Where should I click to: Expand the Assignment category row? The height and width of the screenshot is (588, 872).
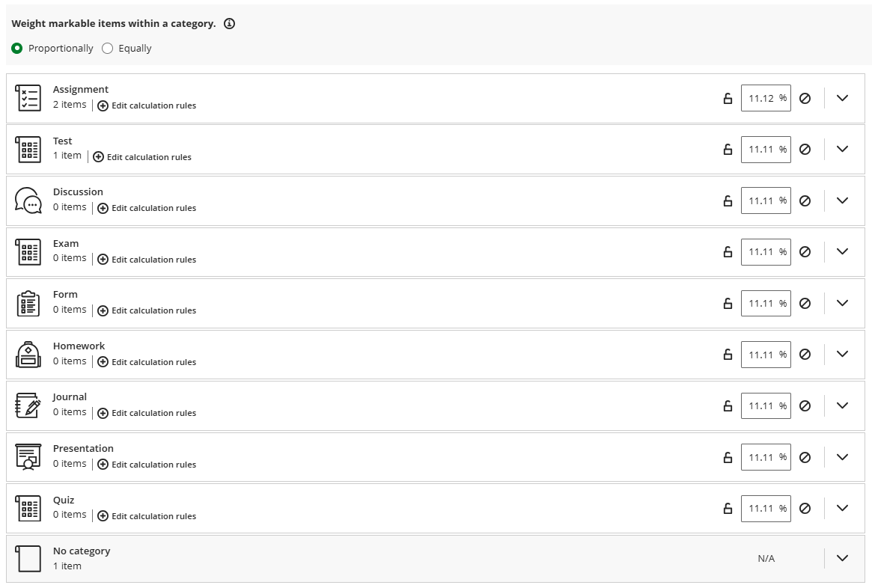[842, 98]
